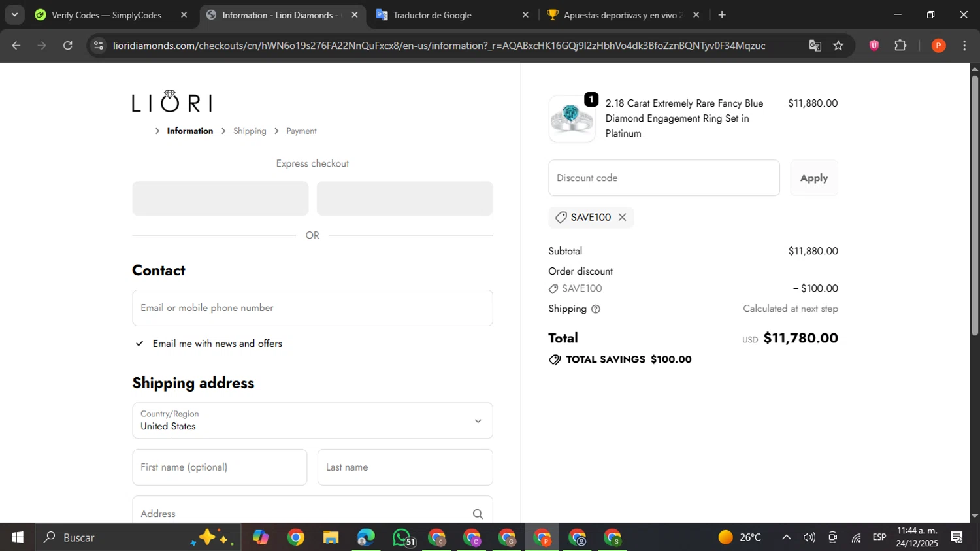Click the Calculated at next step text
Screen dimensions: 980x551
790,309
